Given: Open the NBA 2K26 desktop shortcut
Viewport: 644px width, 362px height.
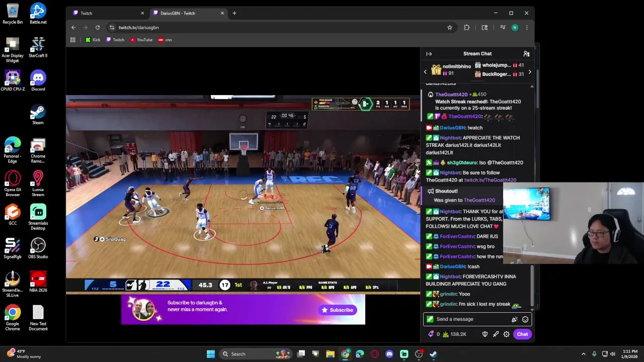Looking at the screenshot, I should click(38, 282).
